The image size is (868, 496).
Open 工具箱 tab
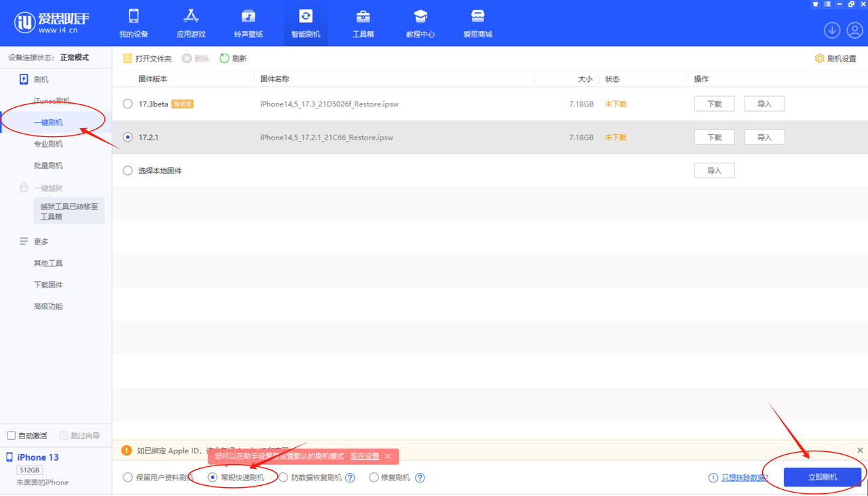click(x=363, y=24)
